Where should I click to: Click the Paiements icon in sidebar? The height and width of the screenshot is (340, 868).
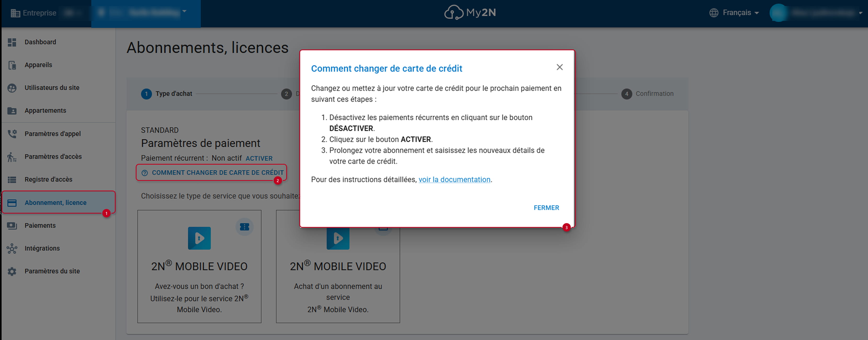[x=12, y=225]
